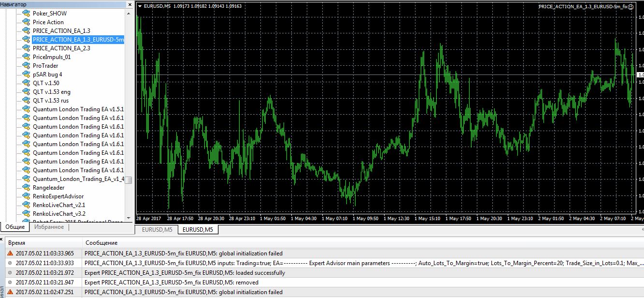Viewport: 644px width, 298px height.
Task: Click the active EURUSD,M5 chart tab
Action: coord(198,230)
